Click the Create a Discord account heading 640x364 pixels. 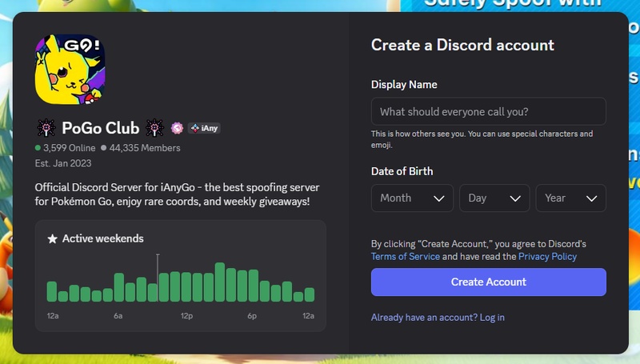tap(462, 45)
